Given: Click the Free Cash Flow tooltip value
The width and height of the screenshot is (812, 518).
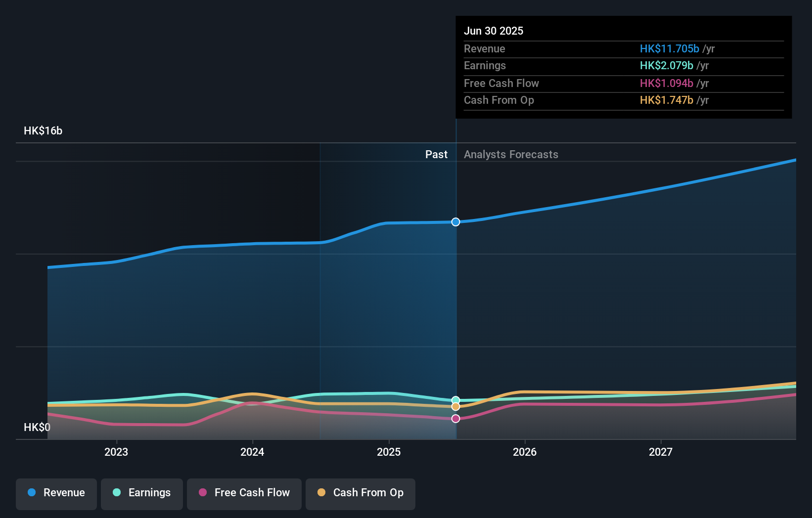Looking at the screenshot, I should pyautogui.click(x=666, y=83).
